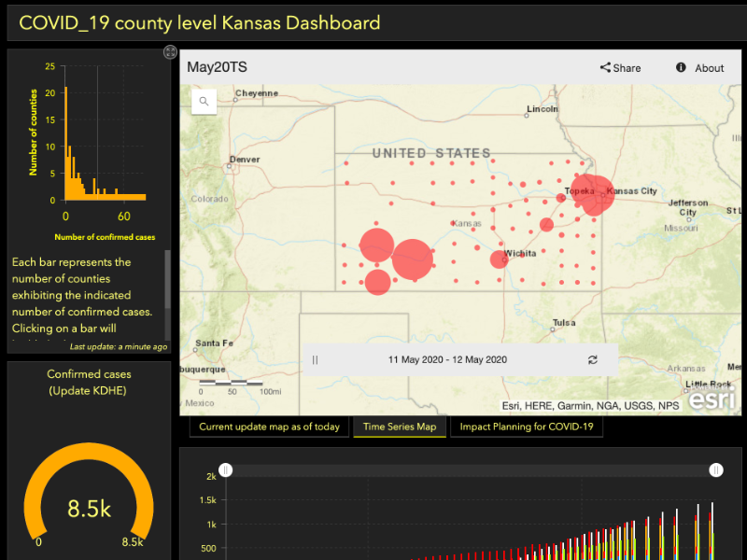Click the Tulsa city label on map
This screenshot has height=560, width=747.
[564, 322]
